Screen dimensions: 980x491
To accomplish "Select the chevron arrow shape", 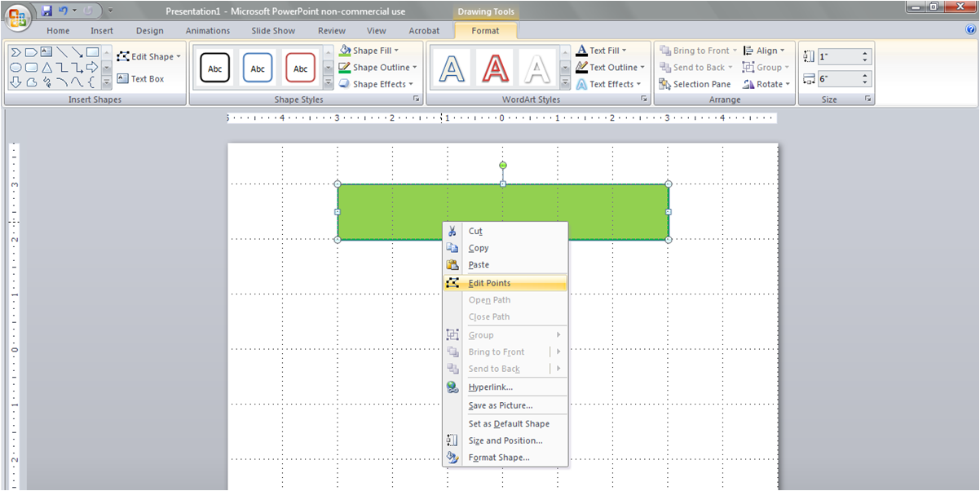I will tap(15, 52).
